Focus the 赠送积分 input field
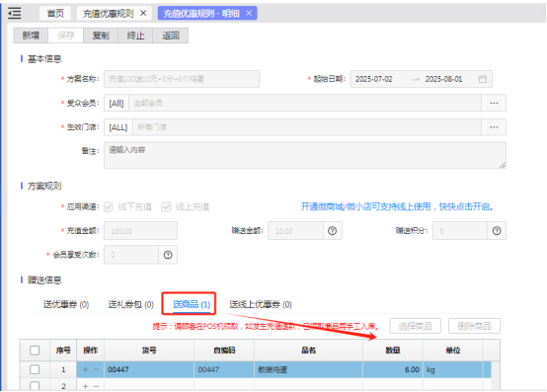The height and width of the screenshot is (392, 547). point(460,230)
